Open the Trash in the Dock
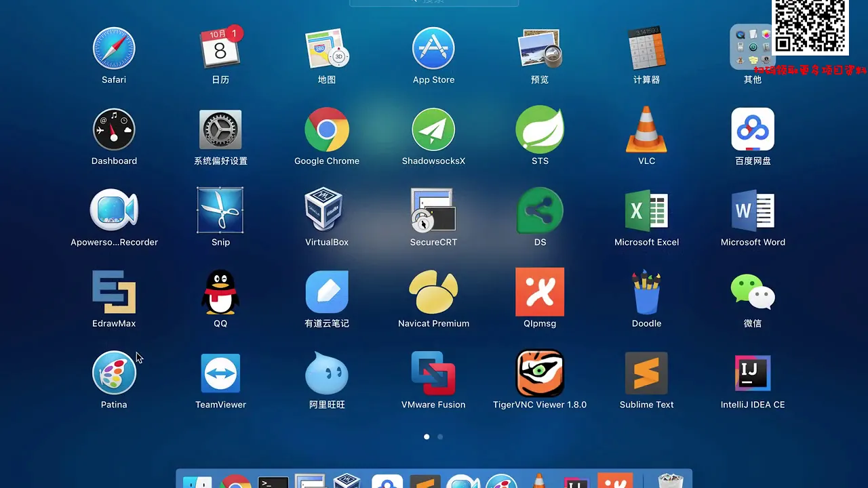The width and height of the screenshot is (868, 488). pyautogui.click(x=671, y=481)
